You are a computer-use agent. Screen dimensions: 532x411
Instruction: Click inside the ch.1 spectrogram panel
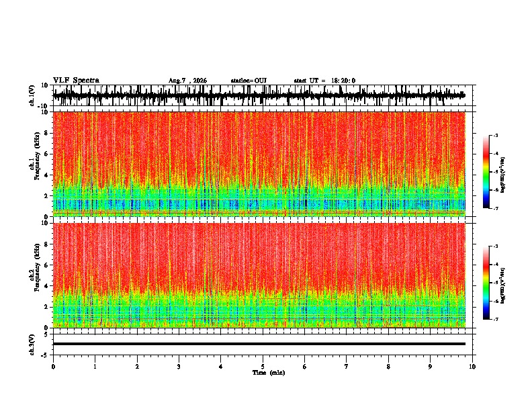259,164
